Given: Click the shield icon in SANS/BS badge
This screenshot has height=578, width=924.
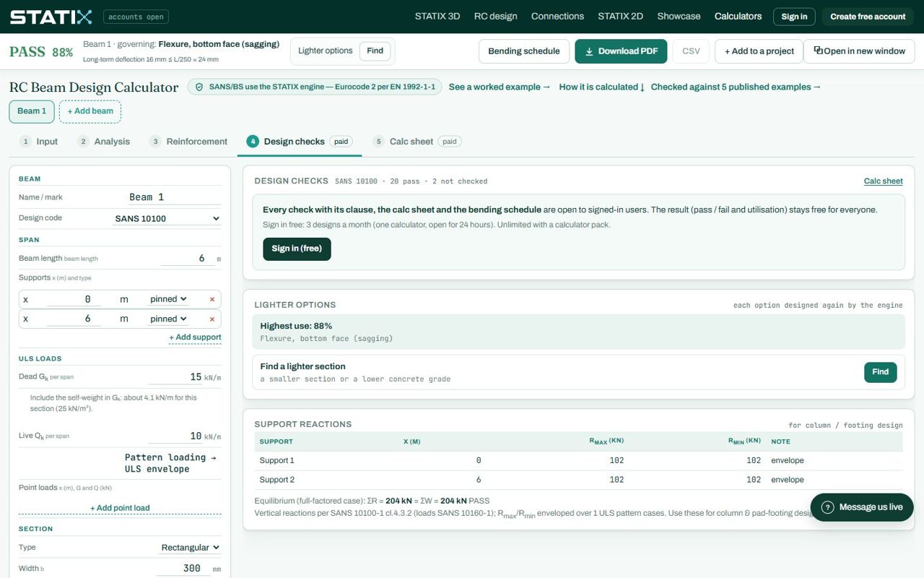Looking at the screenshot, I should 199,87.
